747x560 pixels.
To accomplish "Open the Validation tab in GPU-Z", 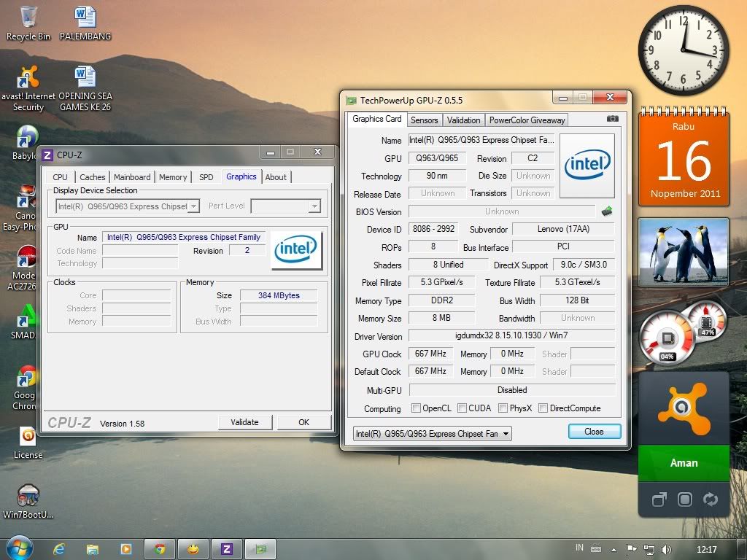I will coord(463,120).
